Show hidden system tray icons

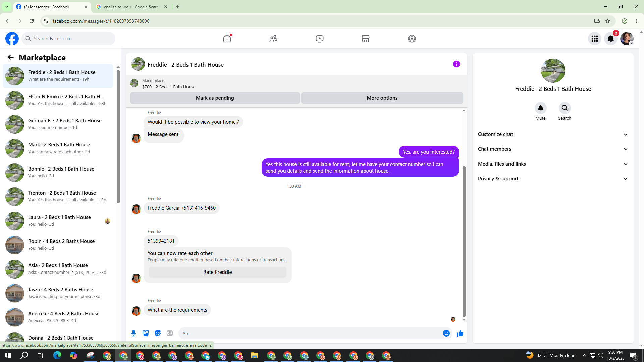(x=585, y=355)
